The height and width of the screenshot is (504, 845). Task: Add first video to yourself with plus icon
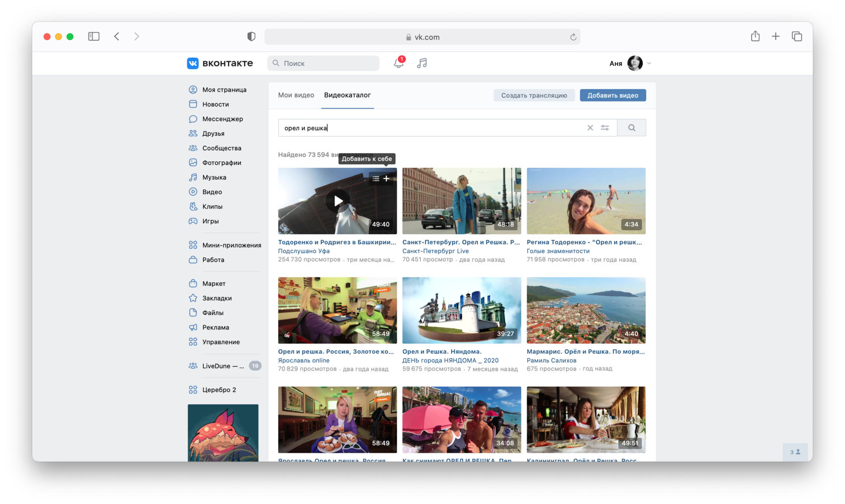click(386, 178)
